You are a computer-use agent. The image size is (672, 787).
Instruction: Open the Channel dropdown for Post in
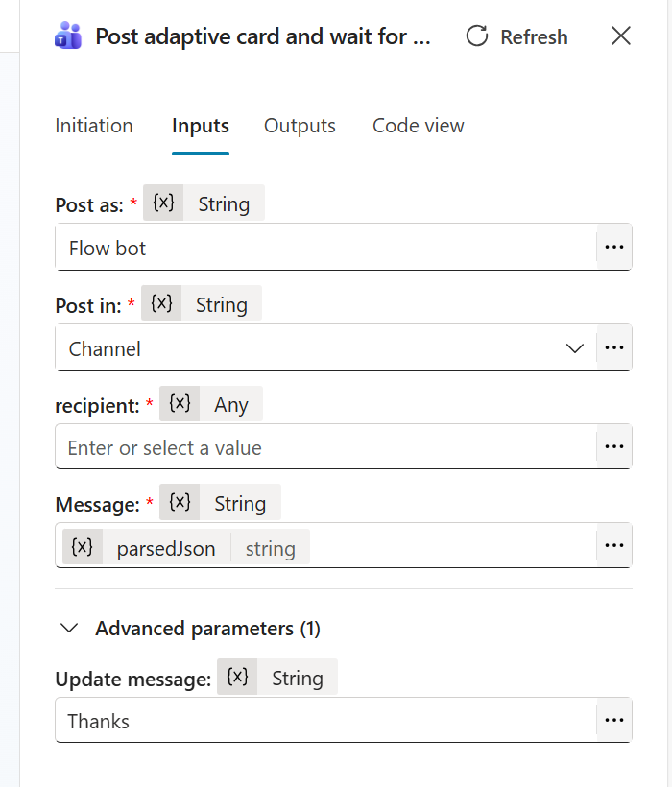pyautogui.click(x=575, y=348)
